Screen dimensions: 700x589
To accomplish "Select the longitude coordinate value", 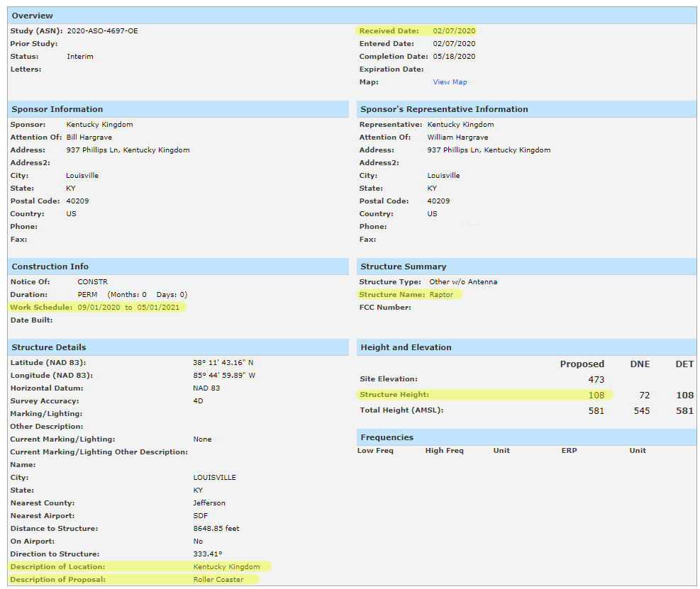I will [224, 376].
